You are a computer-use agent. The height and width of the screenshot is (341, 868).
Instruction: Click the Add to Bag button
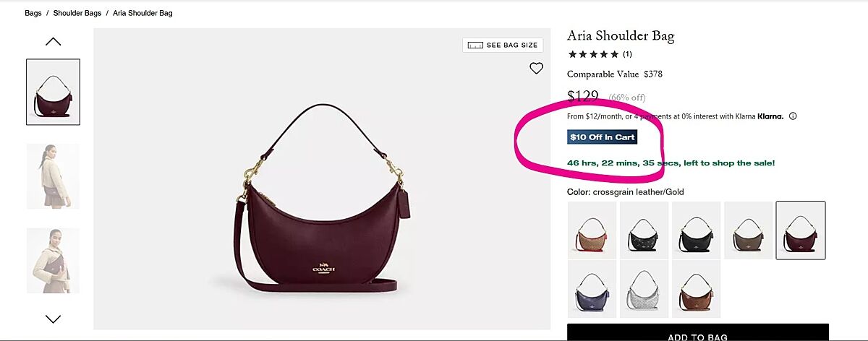pyautogui.click(x=697, y=335)
